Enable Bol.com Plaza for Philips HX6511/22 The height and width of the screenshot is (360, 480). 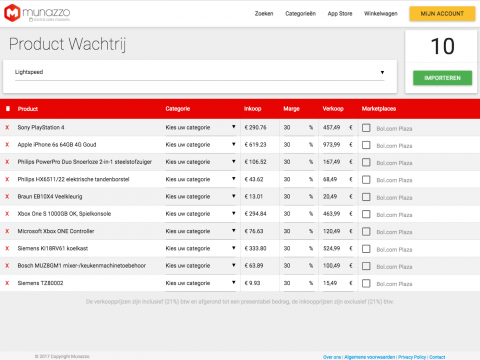click(x=366, y=180)
